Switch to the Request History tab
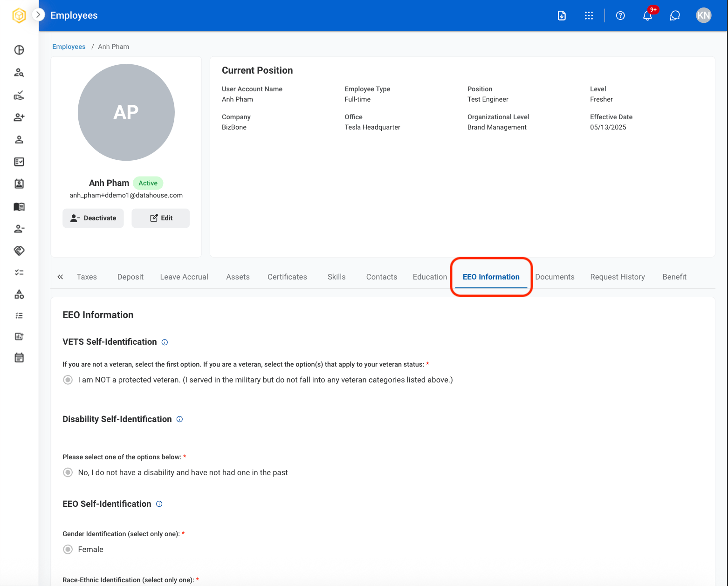728x586 pixels. click(x=618, y=277)
